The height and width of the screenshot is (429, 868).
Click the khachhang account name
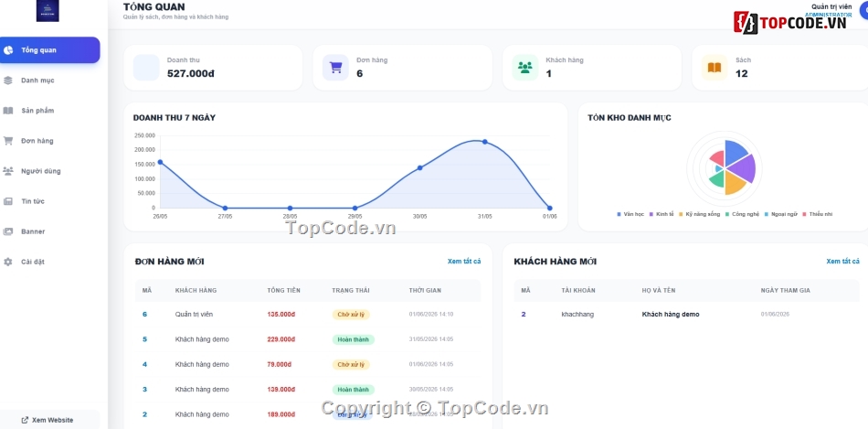pyautogui.click(x=577, y=315)
